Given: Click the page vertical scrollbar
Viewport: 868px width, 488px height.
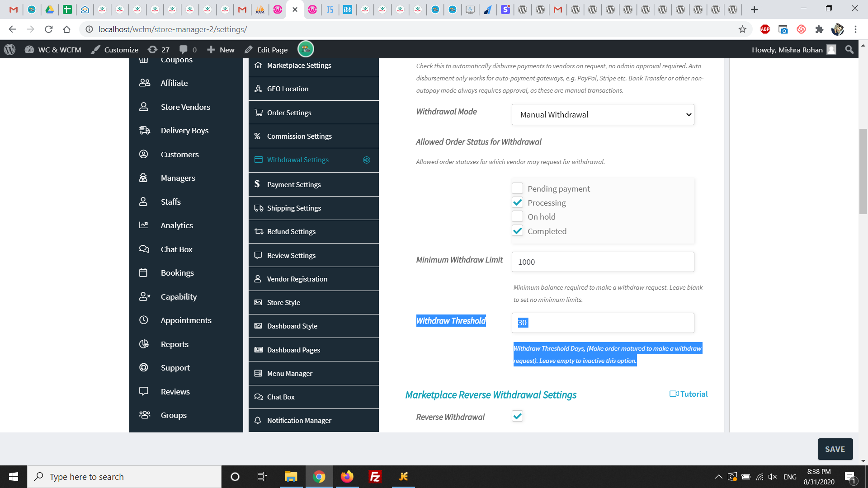Looking at the screenshot, I should [x=863, y=171].
